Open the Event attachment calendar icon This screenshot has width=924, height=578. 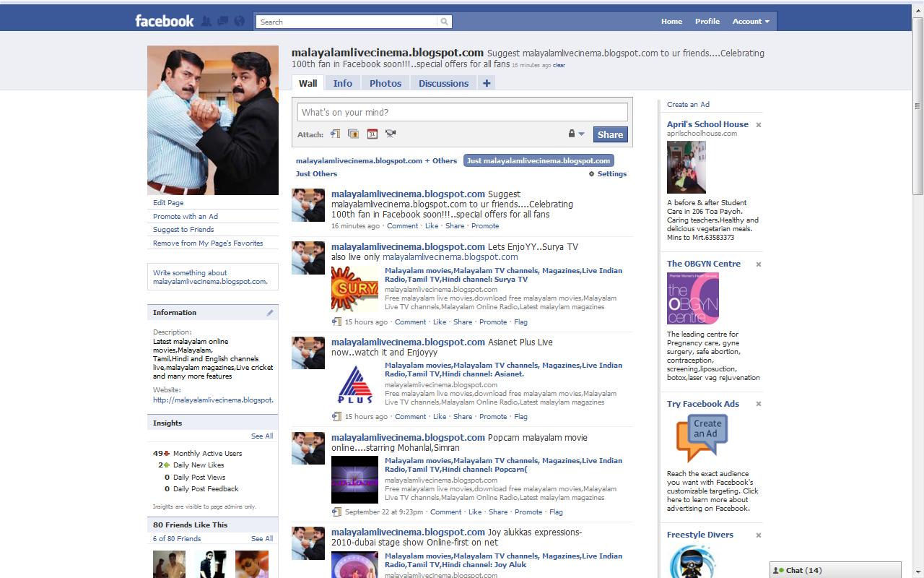tap(372, 134)
